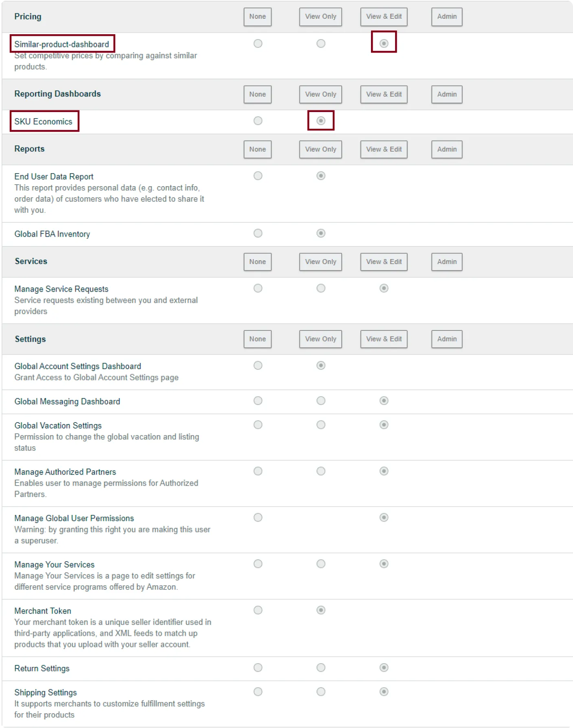Image resolution: width=573 pixels, height=728 pixels.
Task: Select None for Manage Service Requests
Action: [258, 288]
